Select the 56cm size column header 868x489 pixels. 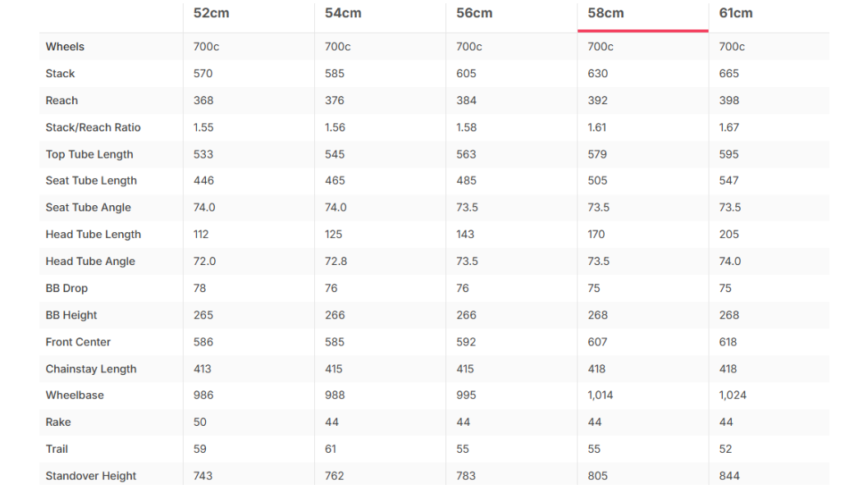474,13
